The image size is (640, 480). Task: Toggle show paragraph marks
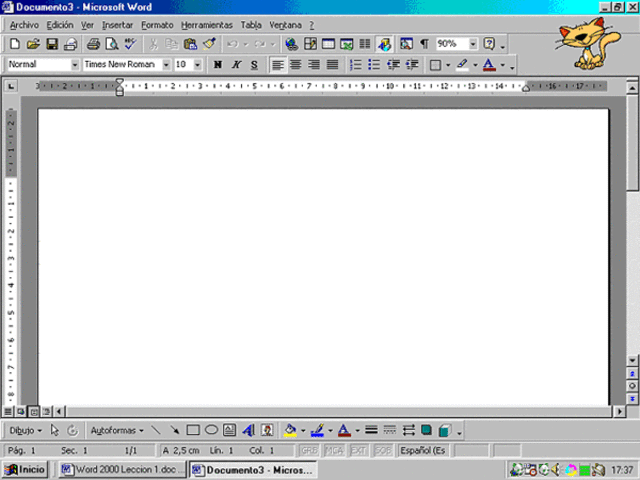(425, 44)
